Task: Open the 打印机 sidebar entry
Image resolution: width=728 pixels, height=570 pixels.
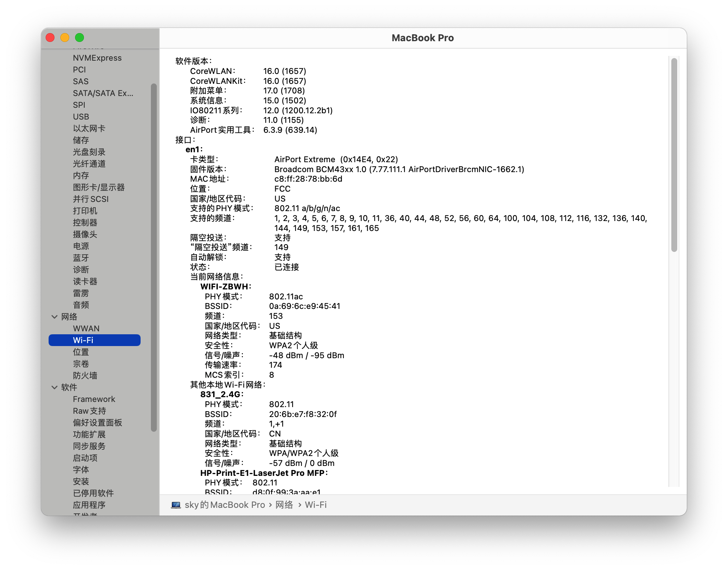Action: coord(85,211)
